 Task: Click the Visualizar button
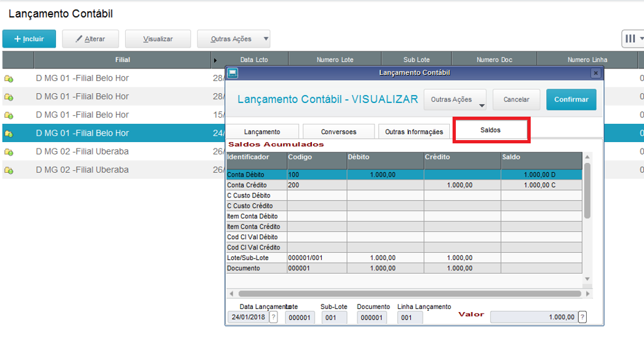[x=158, y=38]
